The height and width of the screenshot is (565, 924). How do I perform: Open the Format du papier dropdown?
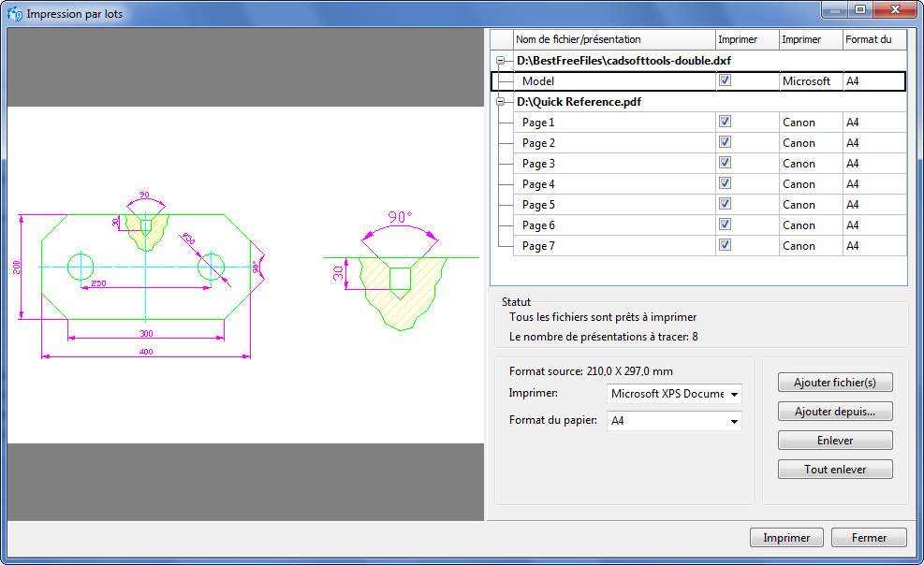coord(674,421)
